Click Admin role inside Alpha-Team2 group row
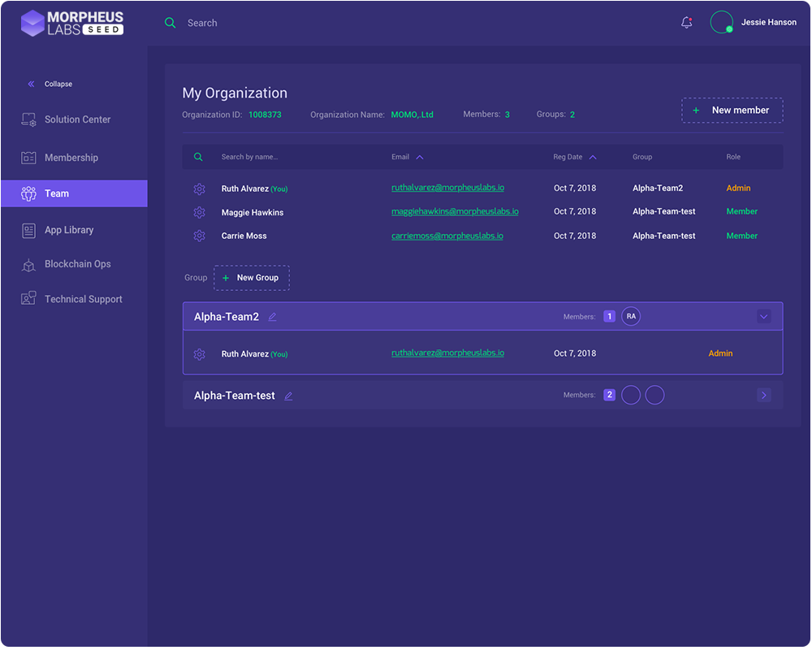This screenshot has height=650, width=812. (x=720, y=353)
